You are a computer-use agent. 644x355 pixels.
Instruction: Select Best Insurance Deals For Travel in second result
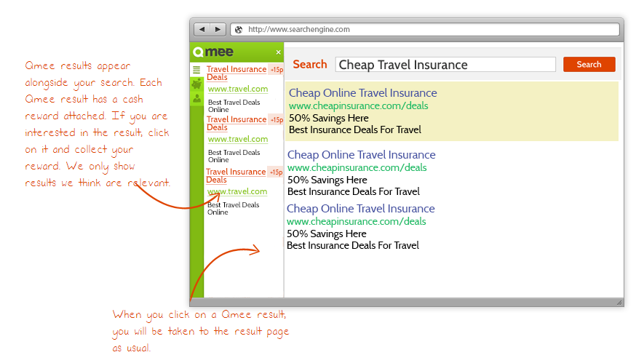pos(354,191)
